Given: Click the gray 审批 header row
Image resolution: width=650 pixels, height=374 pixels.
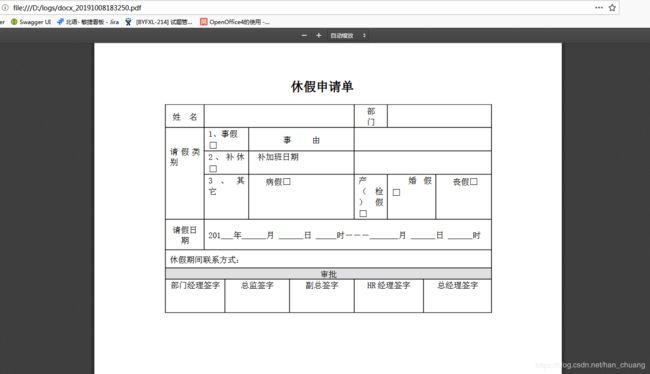Looking at the screenshot, I should tap(328, 274).
